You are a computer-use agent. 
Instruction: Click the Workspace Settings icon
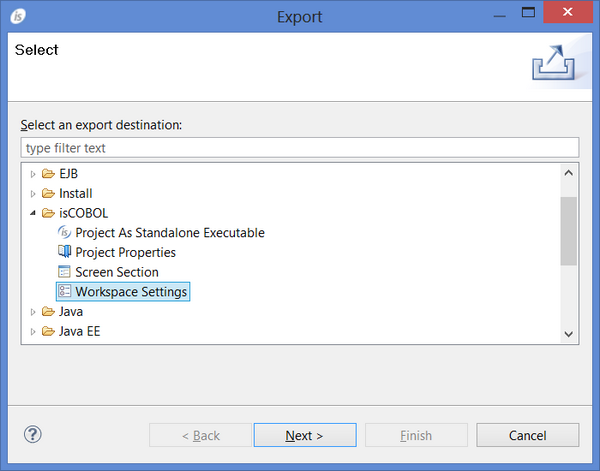point(65,292)
